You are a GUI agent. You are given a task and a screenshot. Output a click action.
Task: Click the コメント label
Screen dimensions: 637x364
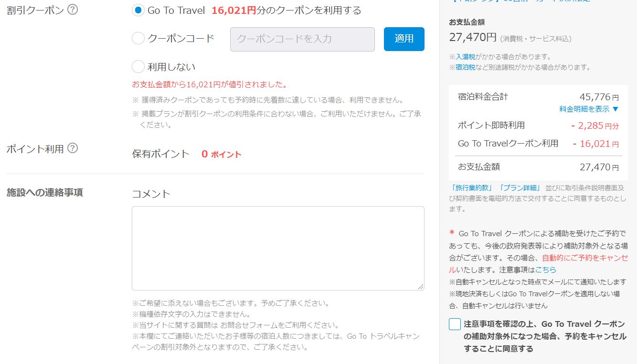click(x=151, y=193)
